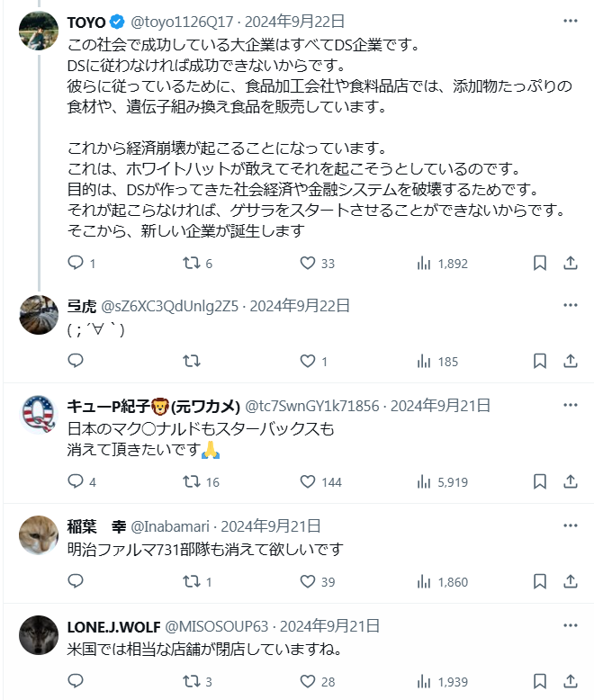Open more options on キューP紀子's reply

[570, 405]
